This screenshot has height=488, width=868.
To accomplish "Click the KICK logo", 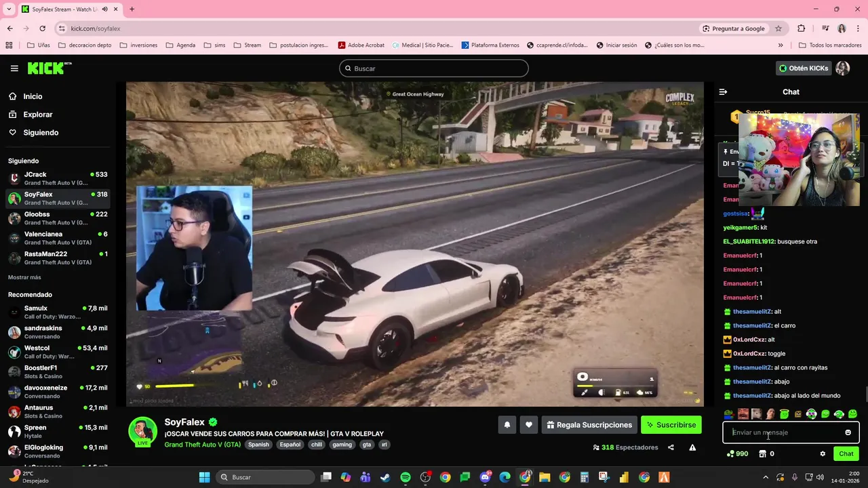I will [x=49, y=68].
